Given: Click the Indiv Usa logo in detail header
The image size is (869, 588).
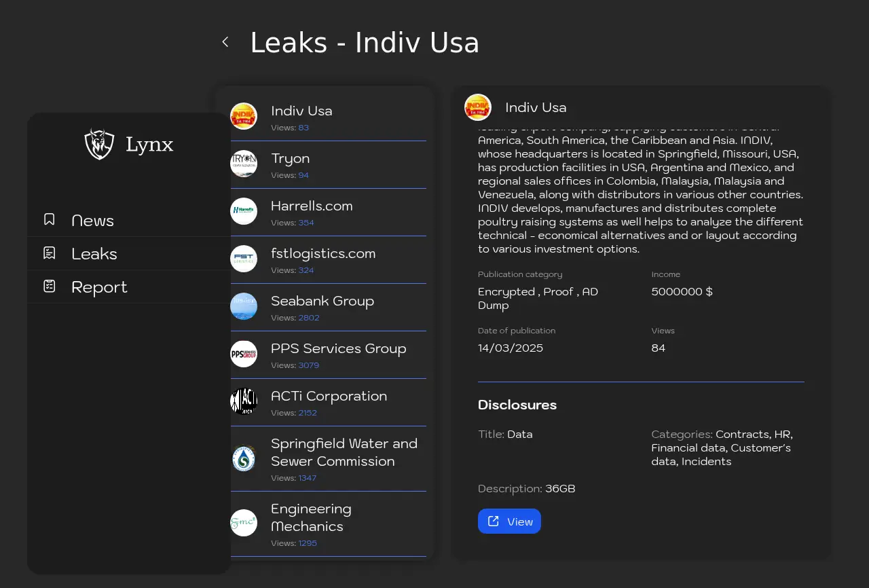Looking at the screenshot, I should point(478,107).
